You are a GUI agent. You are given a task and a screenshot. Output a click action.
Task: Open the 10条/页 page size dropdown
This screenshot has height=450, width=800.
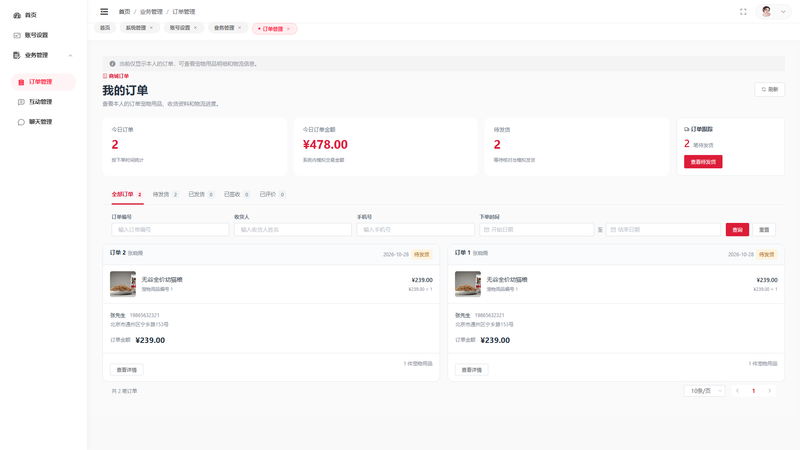pos(704,391)
